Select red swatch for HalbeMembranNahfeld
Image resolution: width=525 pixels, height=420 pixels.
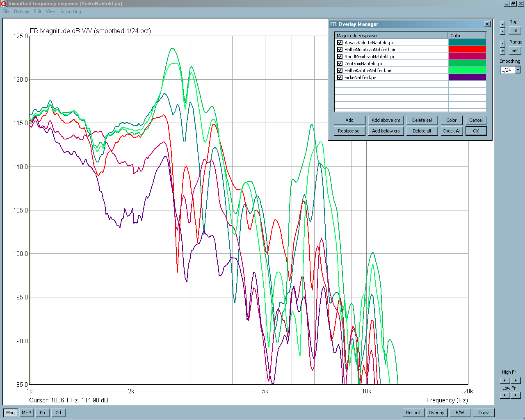(x=467, y=49)
